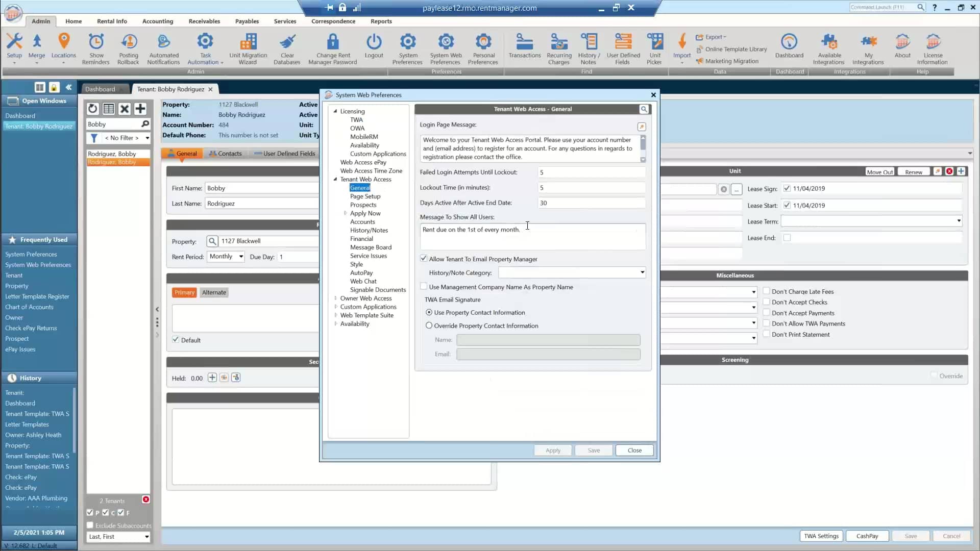Click the Change Rent Manager Password icon

tap(333, 47)
